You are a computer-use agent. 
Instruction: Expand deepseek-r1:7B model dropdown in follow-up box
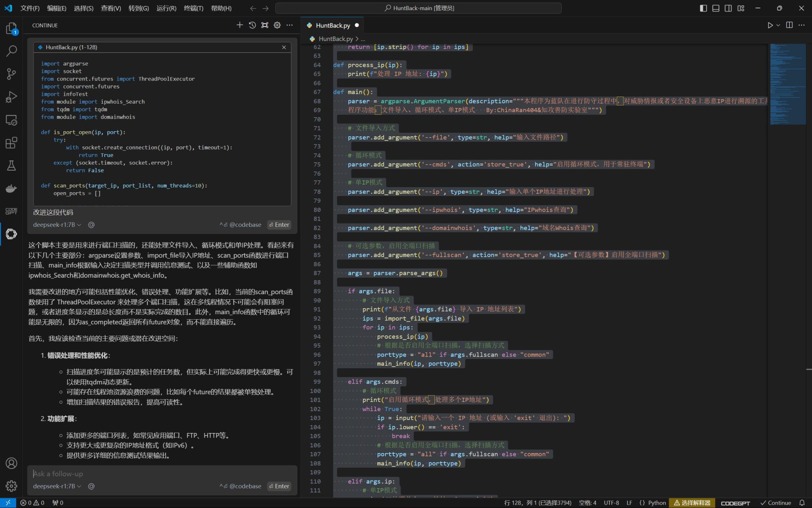pos(57,486)
